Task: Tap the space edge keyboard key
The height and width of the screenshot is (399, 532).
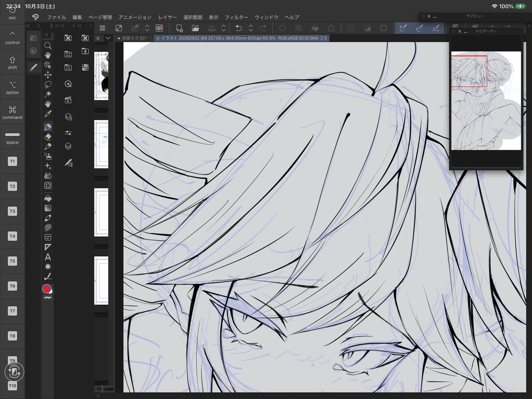Action: tap(12, 137)
